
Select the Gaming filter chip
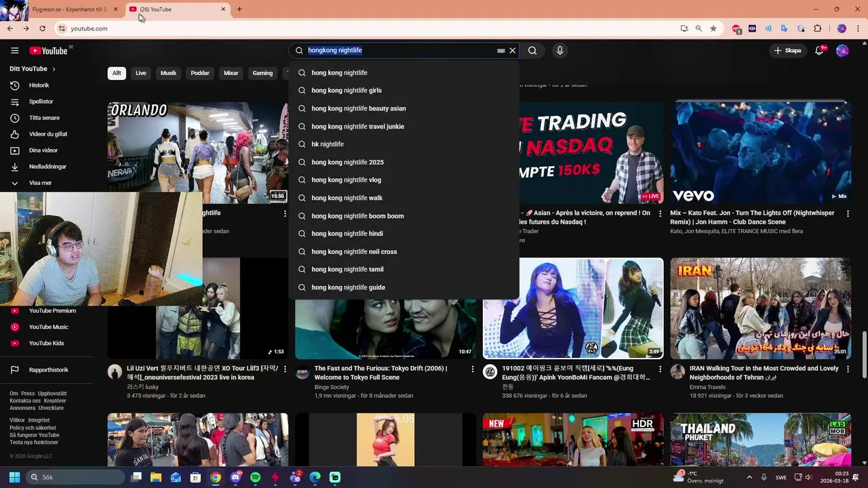coord(262,73)
